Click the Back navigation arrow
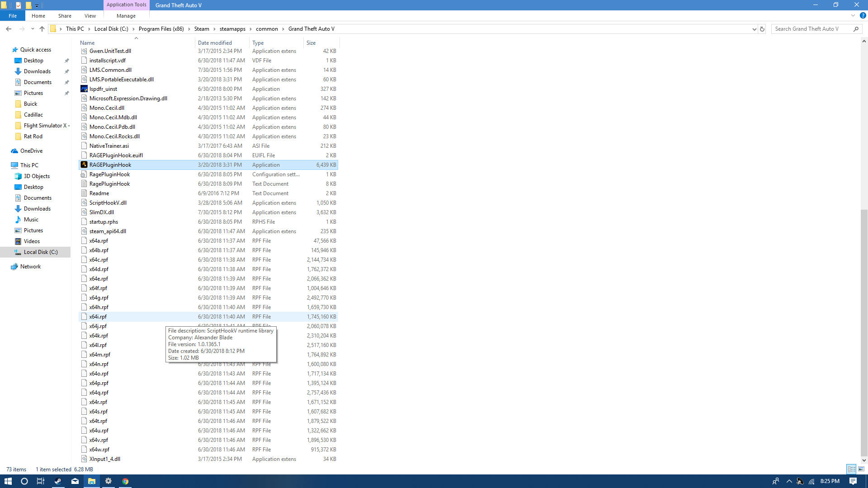The height and width of the screenshot is (488, 868). (x=9, y=29)
